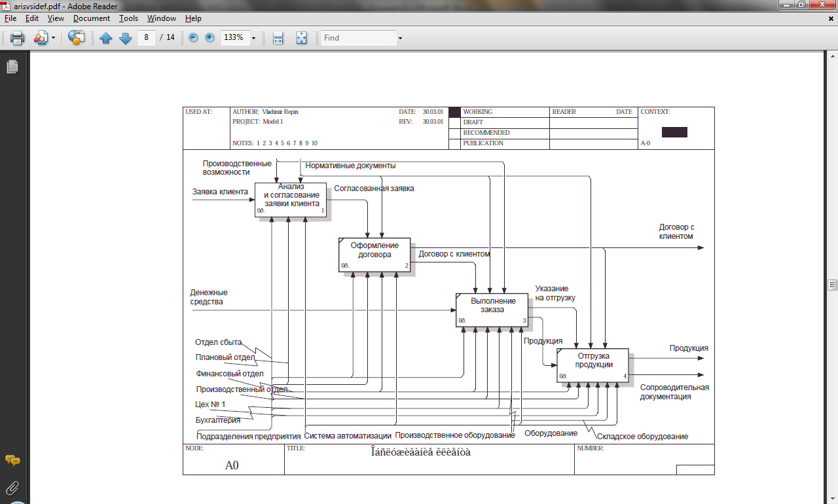Maximize the Adobe Reader window
Screen dimensions: 838x504
[x=801, y=5]
